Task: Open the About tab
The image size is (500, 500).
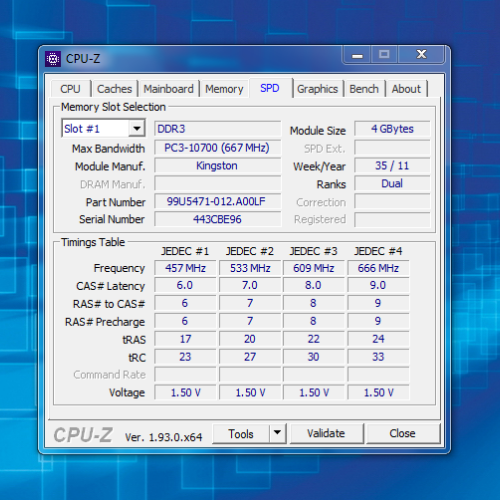Action: click(406, 89)
